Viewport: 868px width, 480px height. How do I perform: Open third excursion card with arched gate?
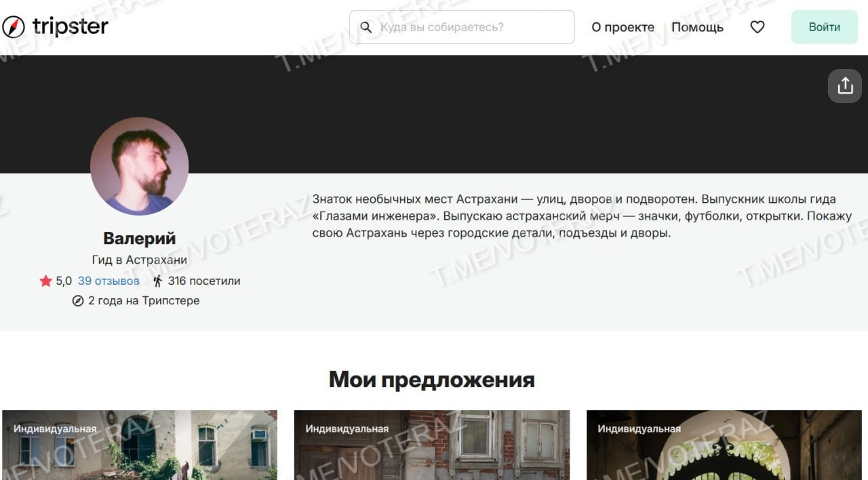coord(724,445)
